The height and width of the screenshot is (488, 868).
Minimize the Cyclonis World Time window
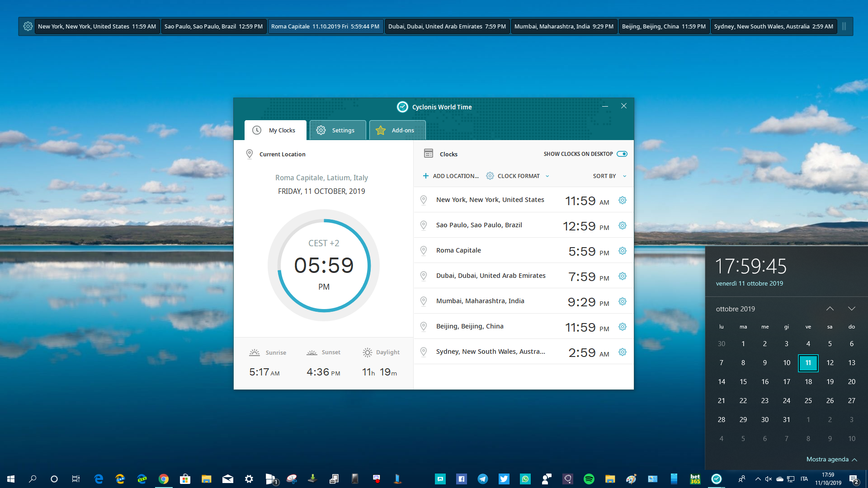(x=605, y=106)
